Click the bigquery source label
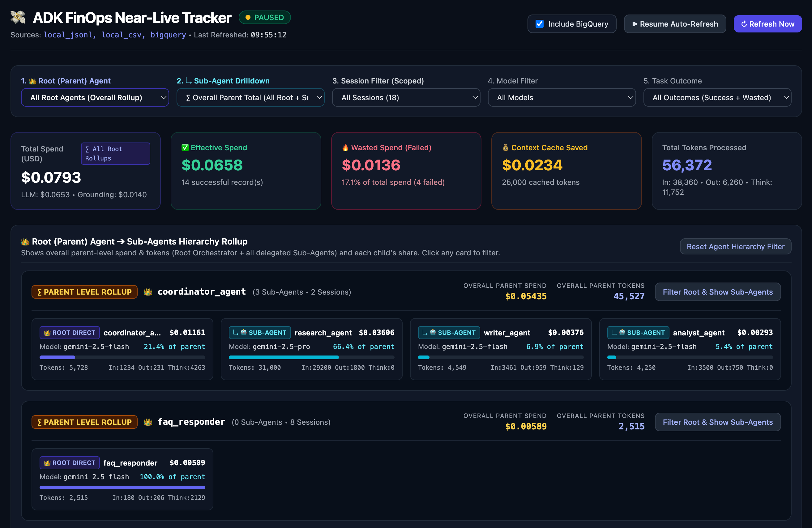This screenshot has height=528, width=812. (x=168, y=35)
